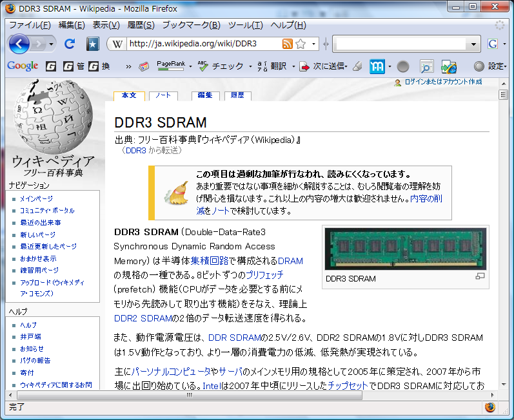This screenshot has width=514, height=420.
Task: Click the blue star bookmarks icon
Action: click(93, 44)
